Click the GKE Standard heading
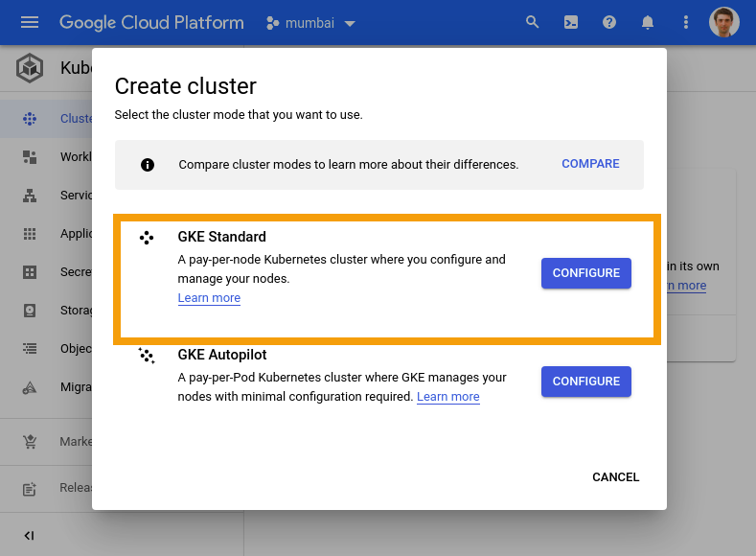Viewport: 756px width, 556px height. click(221, 237)
